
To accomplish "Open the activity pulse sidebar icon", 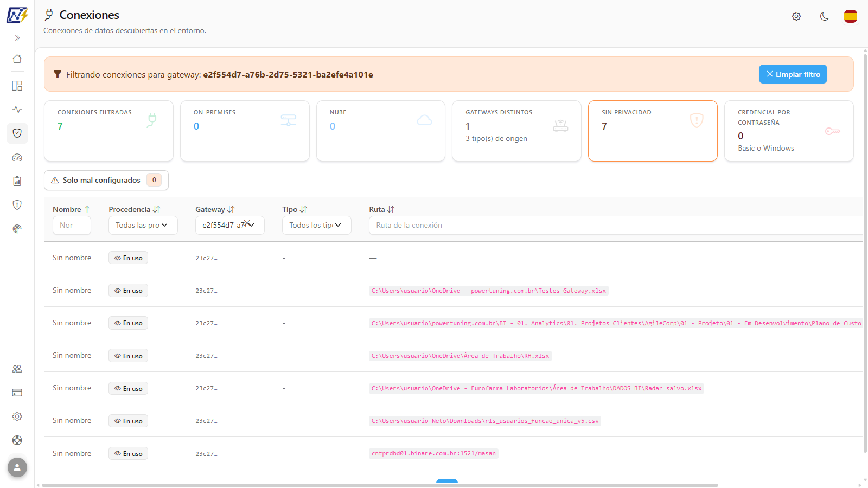I will [x=17, y=110].
